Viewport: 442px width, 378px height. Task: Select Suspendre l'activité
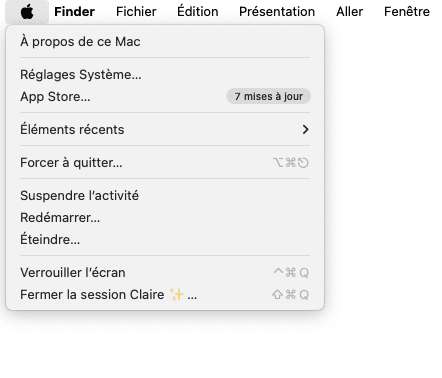[x=165, y=195]
